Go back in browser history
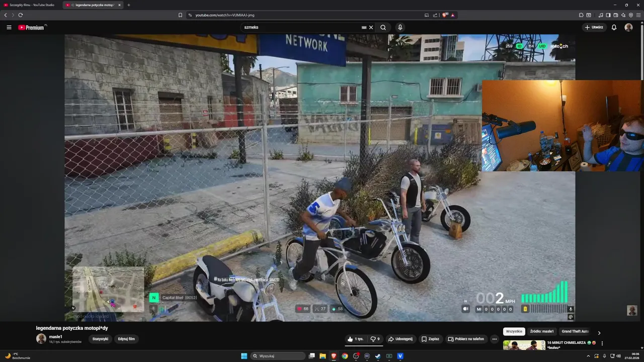 pyautogui.click(x=6, y=15)
